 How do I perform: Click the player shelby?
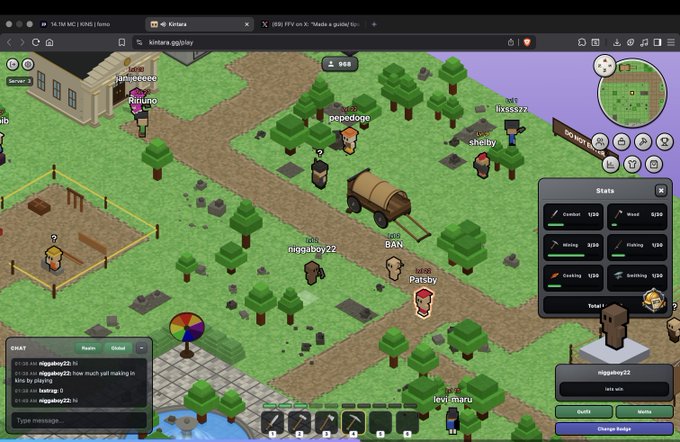482,165
